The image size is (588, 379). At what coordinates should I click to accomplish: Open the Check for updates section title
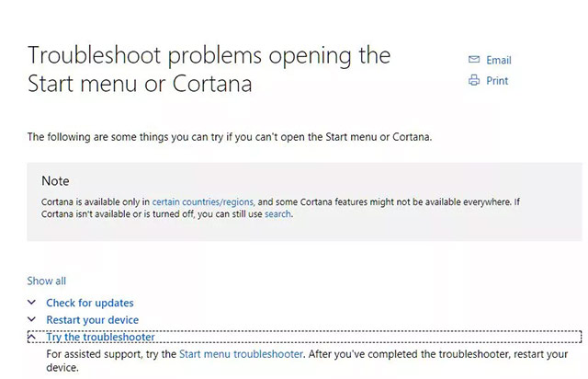click(x=90, y=303)
